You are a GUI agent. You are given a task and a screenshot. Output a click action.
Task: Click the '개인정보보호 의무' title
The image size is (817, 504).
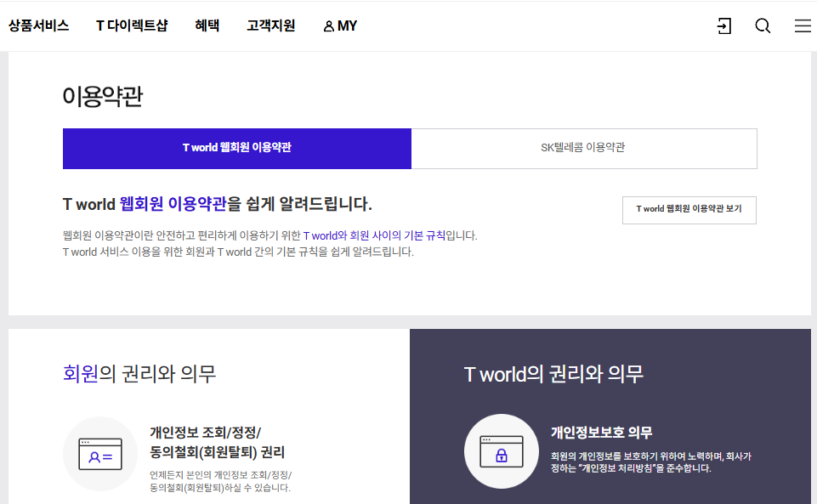pyautogui.click(x=601, y=432)
